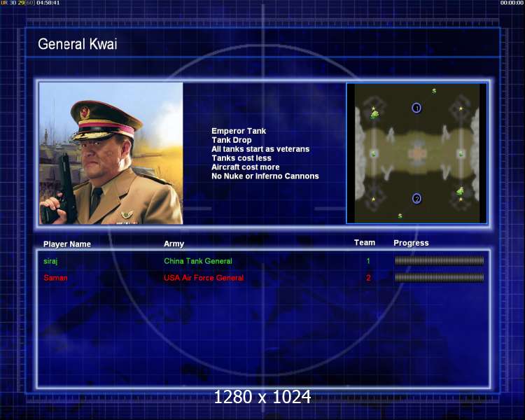Click the "Emperor Tank" ability line
Screen dimensions: 525x420
click(x=239, y=131)
